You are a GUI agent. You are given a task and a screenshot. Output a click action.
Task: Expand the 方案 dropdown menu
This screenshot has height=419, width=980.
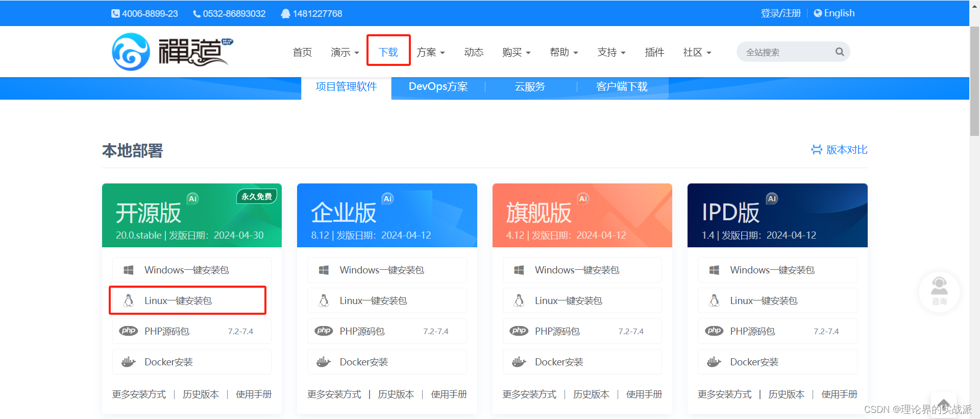point(430,52)
